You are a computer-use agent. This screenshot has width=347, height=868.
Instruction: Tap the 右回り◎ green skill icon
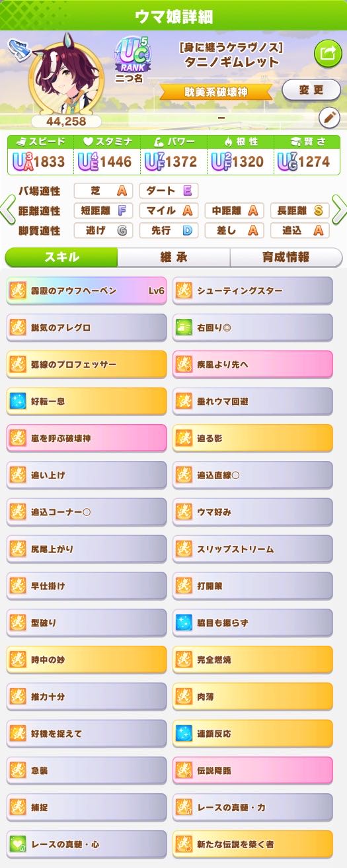pyautogui.click(x=184, y=327)
